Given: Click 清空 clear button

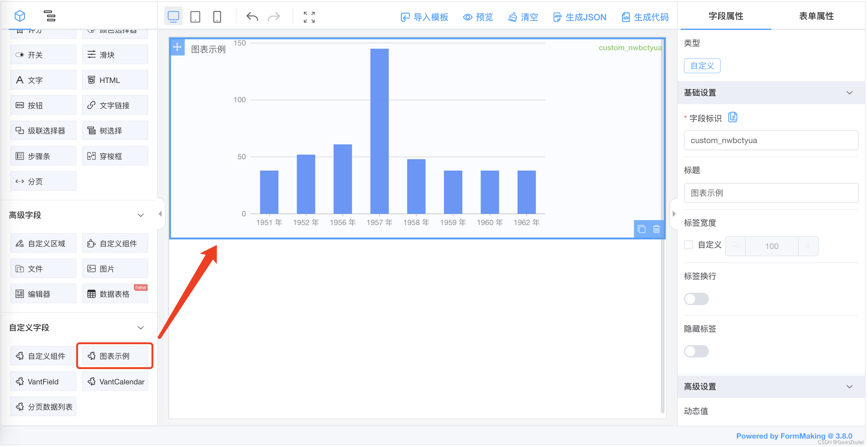Looking at the screenshot, I should 523,17.
